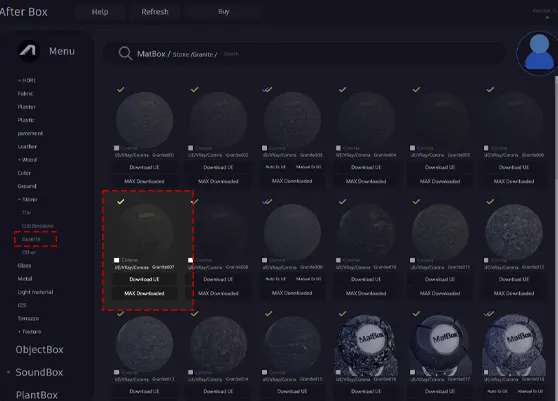
Task: Expand the HDRI category
Action: click(x=27, y=80)
